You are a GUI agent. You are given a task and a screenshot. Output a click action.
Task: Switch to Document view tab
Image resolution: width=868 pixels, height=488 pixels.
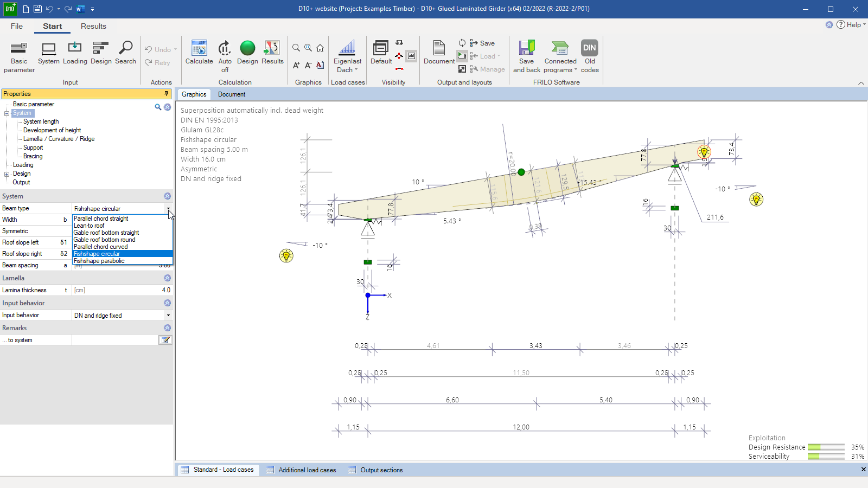coord(232,94)
